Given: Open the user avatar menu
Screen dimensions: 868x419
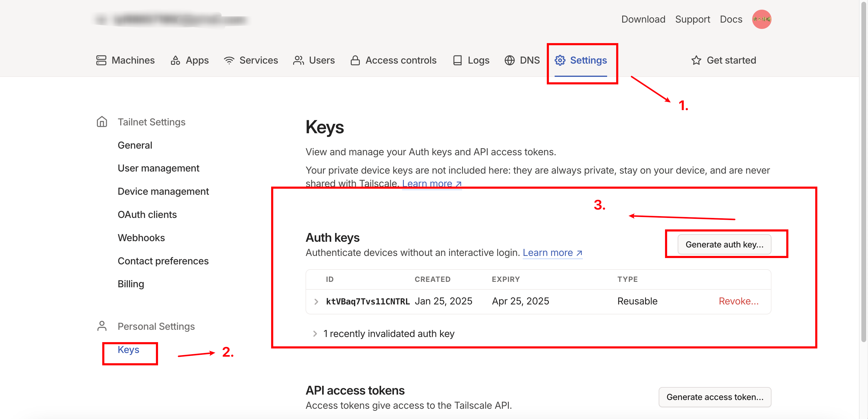Looking at the screenshot, I should tap(762, 19).
